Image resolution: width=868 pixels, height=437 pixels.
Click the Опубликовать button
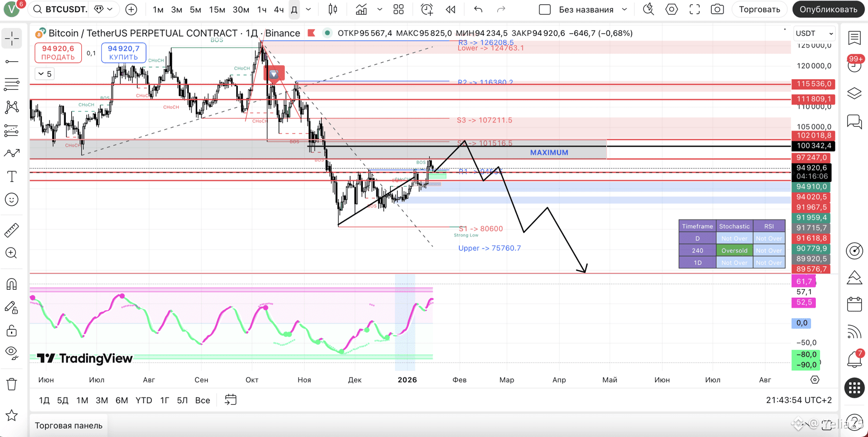point(828,9)
